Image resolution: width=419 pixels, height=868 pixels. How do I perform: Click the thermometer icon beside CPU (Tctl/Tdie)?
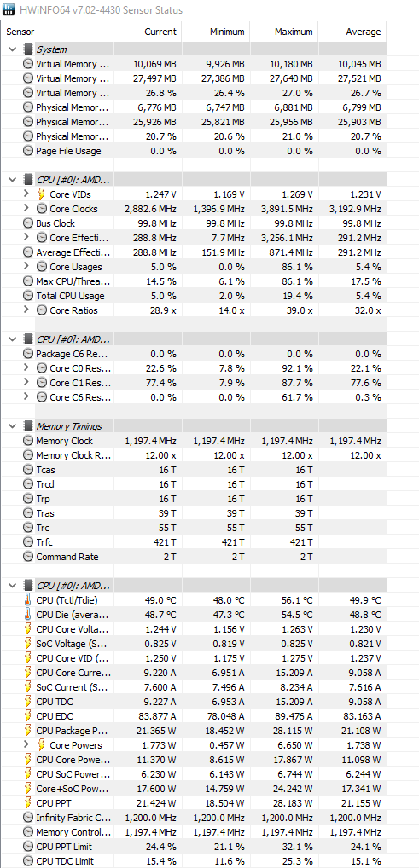point(27,600)
